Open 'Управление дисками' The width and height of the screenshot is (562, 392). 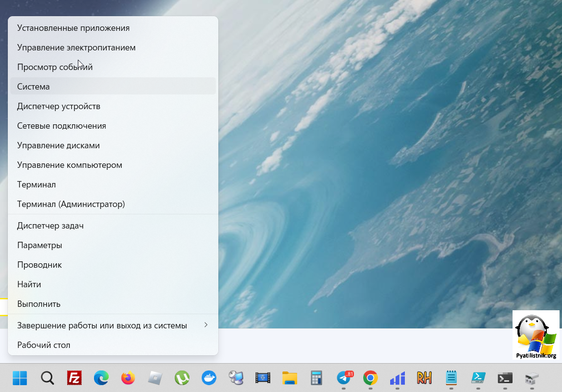click(x=113, y=145)
